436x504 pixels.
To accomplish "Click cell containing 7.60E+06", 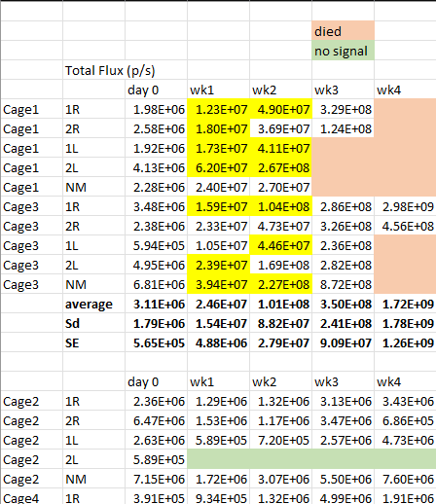I will tap(405, 479).
